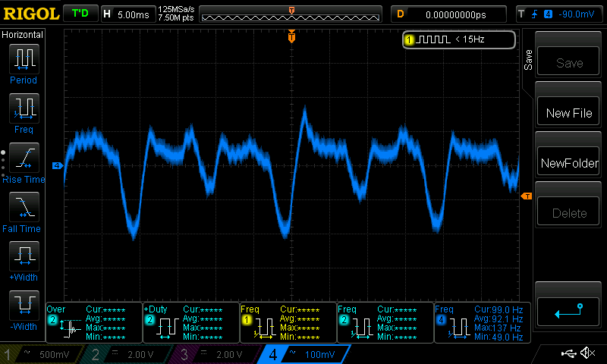Toggle channel 4 100mV tab

[304, 354]
